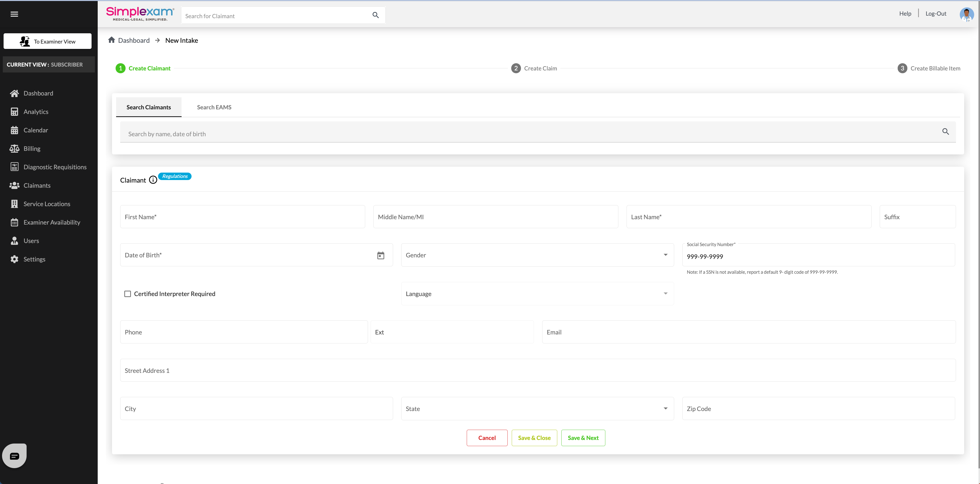Switch to the Search EAMS tab
Viewport: 980px width, 484px height.
point(214,107)
